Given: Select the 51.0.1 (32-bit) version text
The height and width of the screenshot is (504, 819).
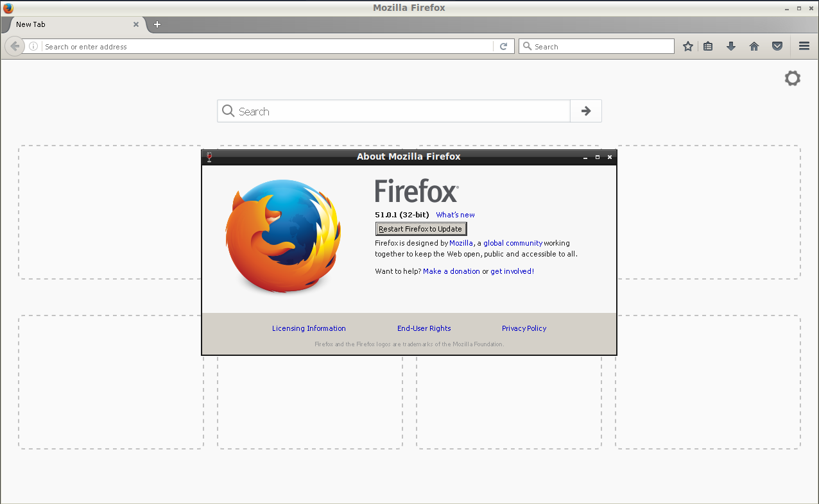Looking at the screenshot, I should tap(402, 215).
